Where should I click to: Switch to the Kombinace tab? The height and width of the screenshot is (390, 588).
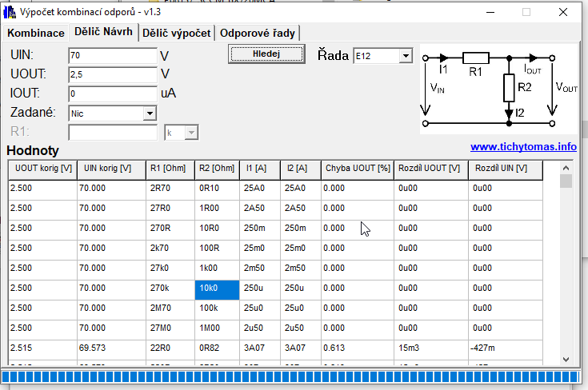coord(35,33)
